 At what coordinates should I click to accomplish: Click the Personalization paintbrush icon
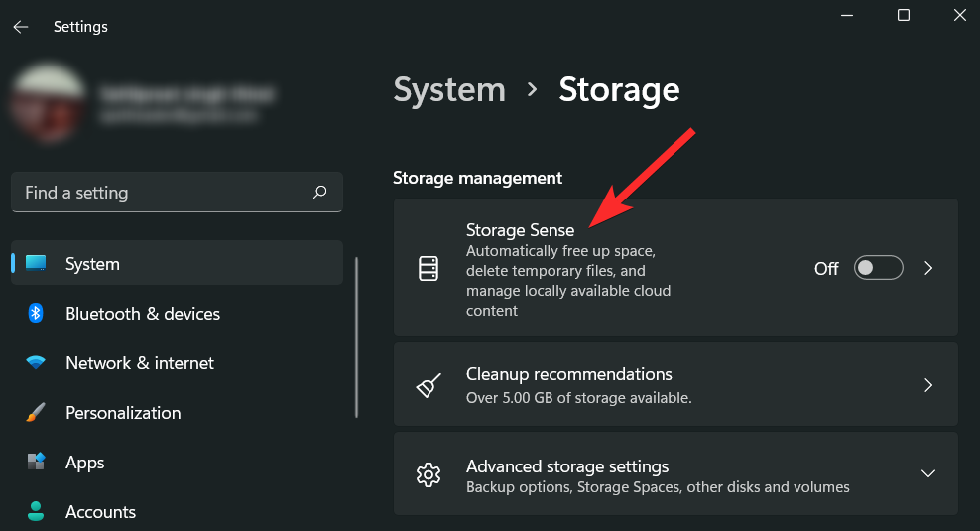click(x=36, y=413)
